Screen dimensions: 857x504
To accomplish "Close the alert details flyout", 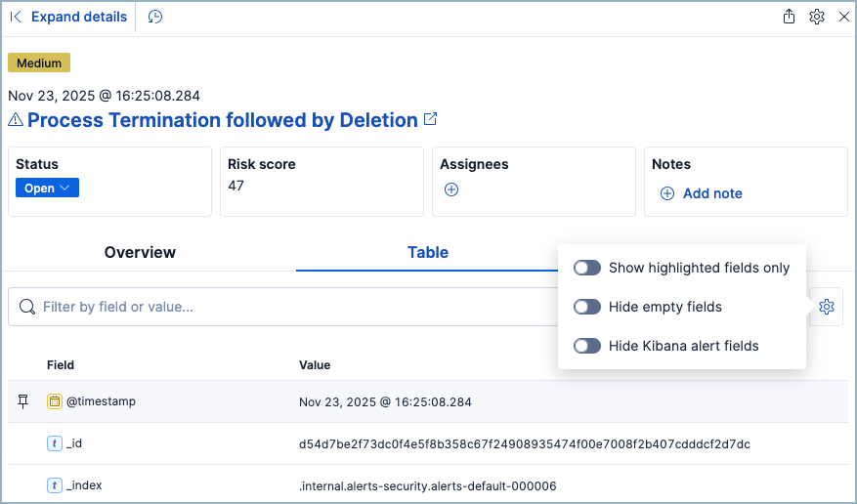I will pyautogui.click(x=844, y=17).
